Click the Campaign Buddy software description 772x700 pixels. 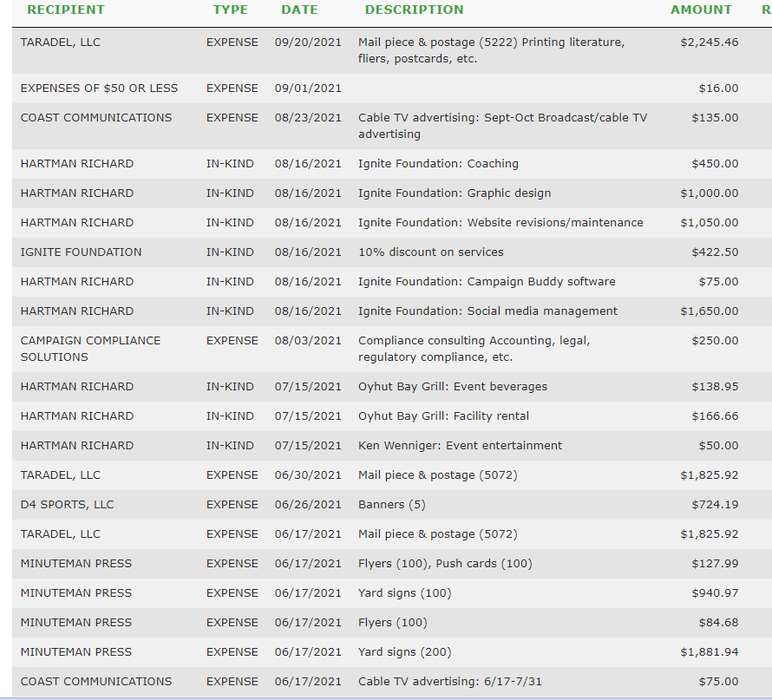487,282
